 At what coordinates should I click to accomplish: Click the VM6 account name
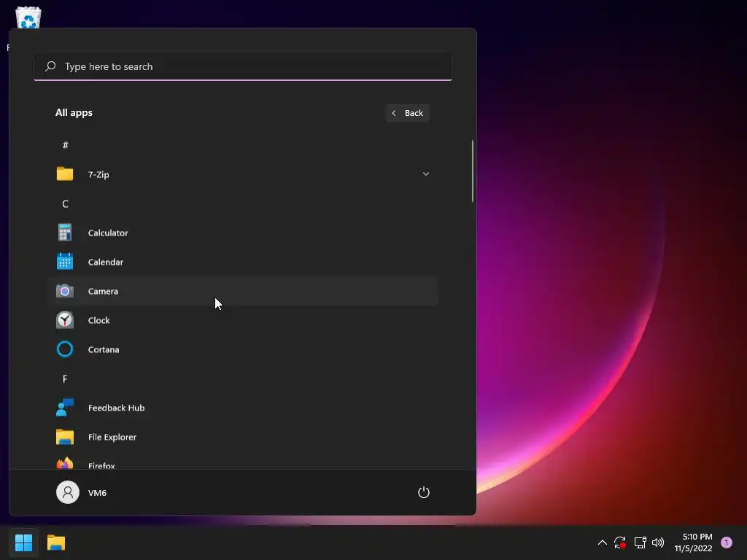click(x=97, y=492)
